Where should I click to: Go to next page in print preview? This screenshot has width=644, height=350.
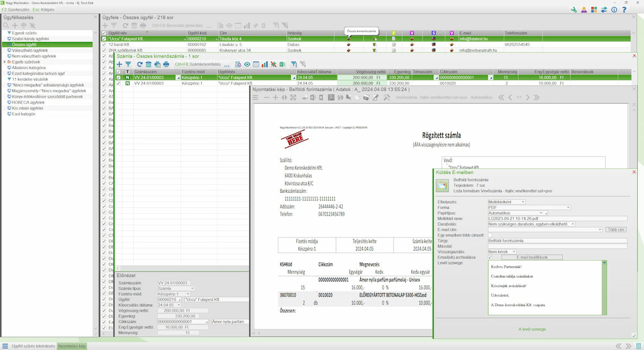[528, 97]
